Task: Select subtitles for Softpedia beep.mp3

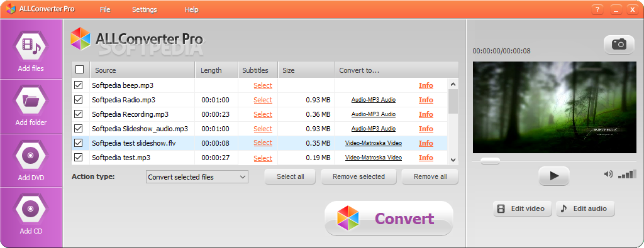Action: (263, 85)
